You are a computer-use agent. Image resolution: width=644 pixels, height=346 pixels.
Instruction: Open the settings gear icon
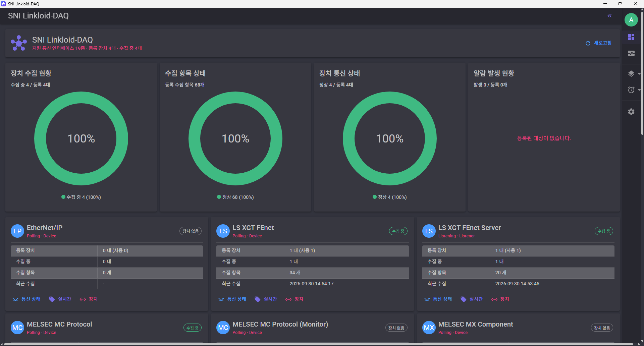[x=631, y=112]
